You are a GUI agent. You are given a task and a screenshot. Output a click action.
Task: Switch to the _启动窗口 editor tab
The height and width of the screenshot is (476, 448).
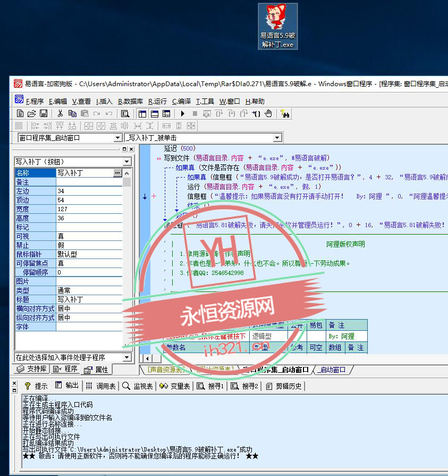coord(333,370)
